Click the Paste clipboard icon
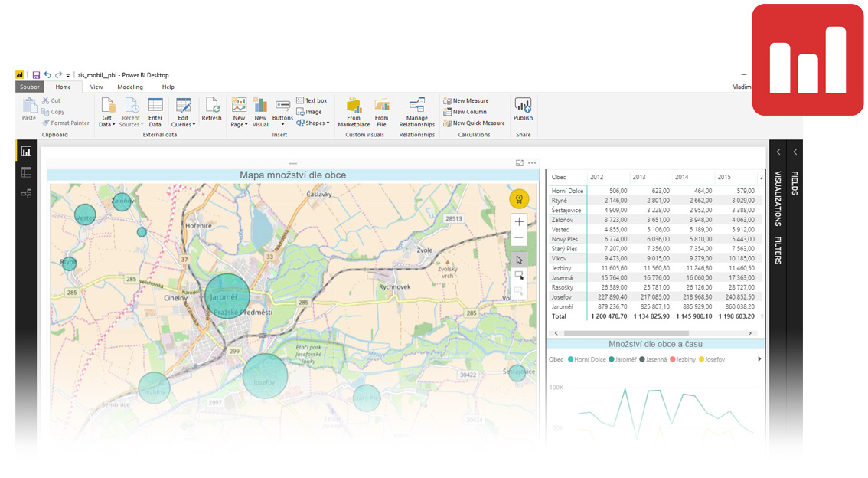Image resolution: width=868 pixels, height=478 pixels. 29,109
